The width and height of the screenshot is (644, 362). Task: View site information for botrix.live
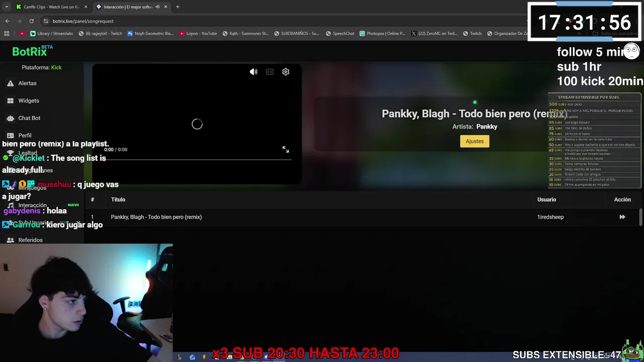tap(46, 21)
